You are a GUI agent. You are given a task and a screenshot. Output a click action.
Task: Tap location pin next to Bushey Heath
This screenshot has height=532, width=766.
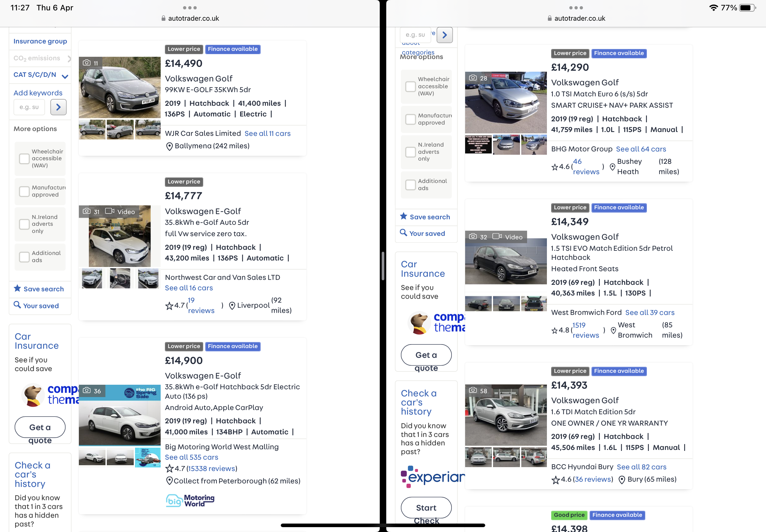click(612, 167)
